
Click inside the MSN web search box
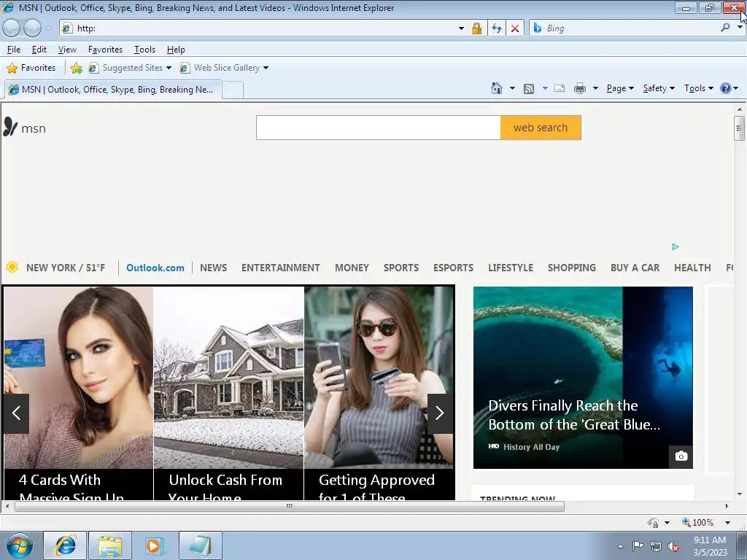tap(379, 128)
